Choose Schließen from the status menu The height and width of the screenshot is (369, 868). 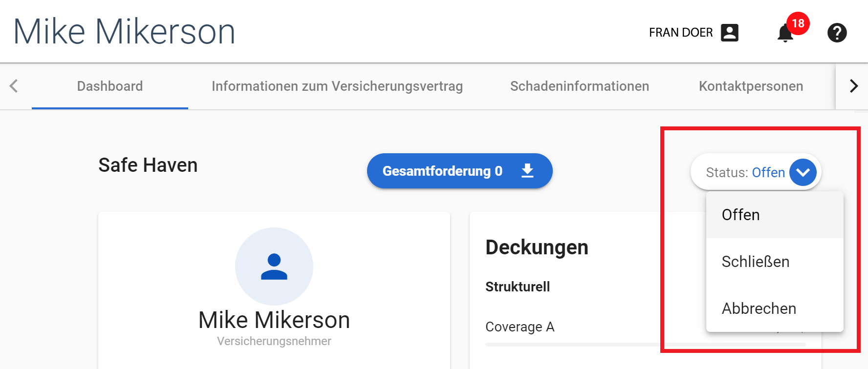(775, 262)
